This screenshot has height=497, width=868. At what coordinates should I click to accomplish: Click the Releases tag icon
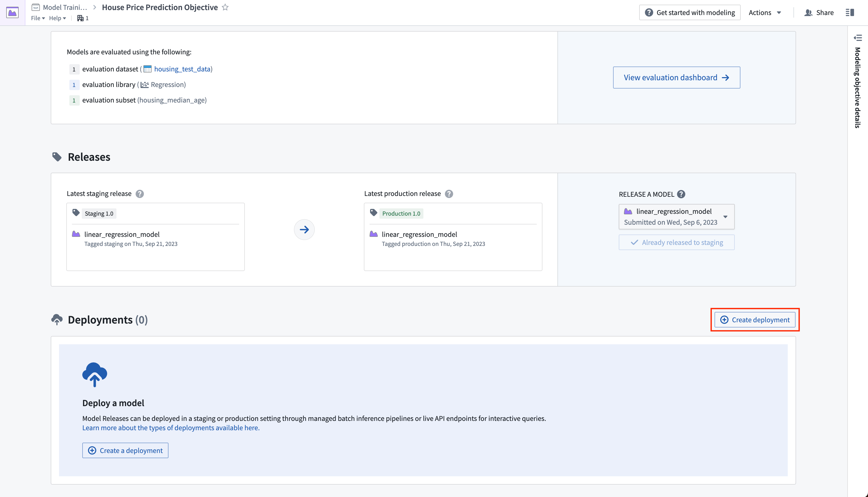click(x=57, y=156)
